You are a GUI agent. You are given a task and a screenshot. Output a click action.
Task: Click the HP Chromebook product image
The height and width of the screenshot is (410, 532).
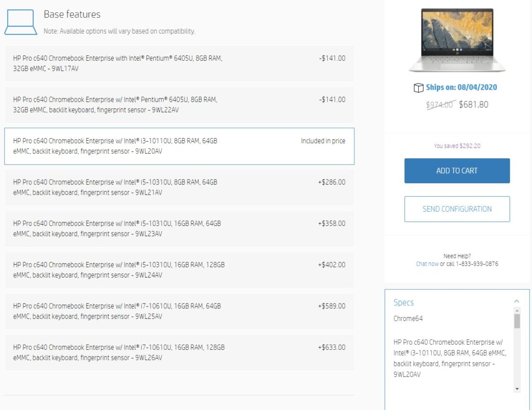pyautogui.click(x=457, y=40)
